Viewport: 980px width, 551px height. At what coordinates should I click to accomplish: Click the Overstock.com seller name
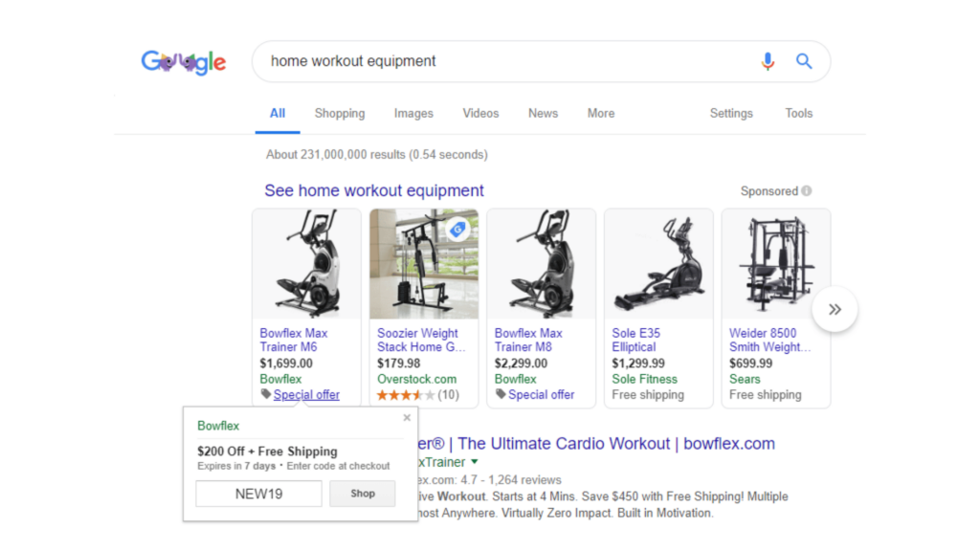tap(417, 379)
